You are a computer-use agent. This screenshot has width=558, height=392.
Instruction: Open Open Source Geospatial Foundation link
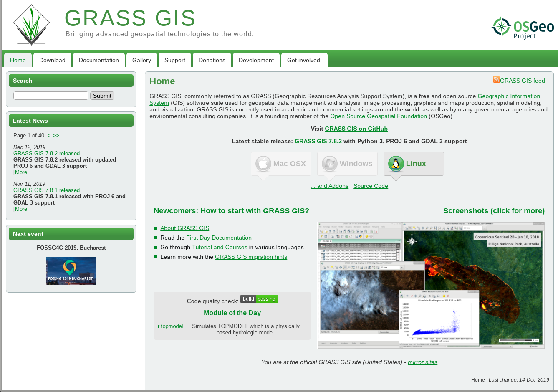pos(379,116)
